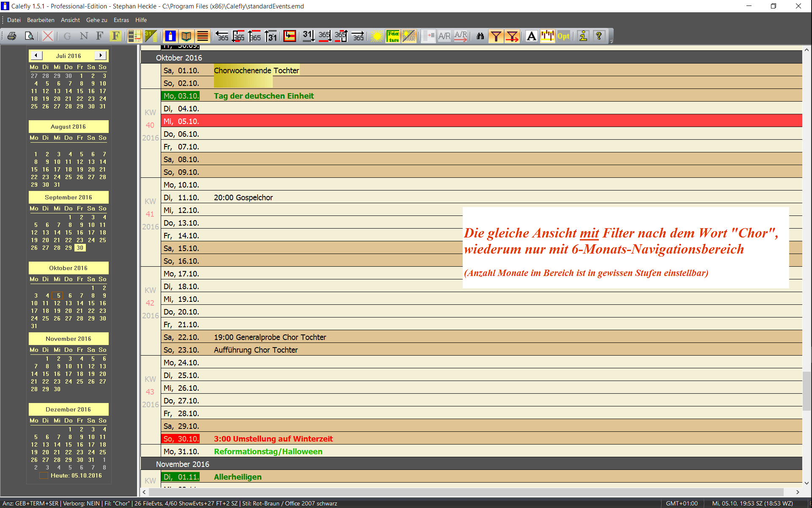This screenshot has width=812, height=508.
Task: Click the yellow highlighted F toolbar button
Action: 115,36
